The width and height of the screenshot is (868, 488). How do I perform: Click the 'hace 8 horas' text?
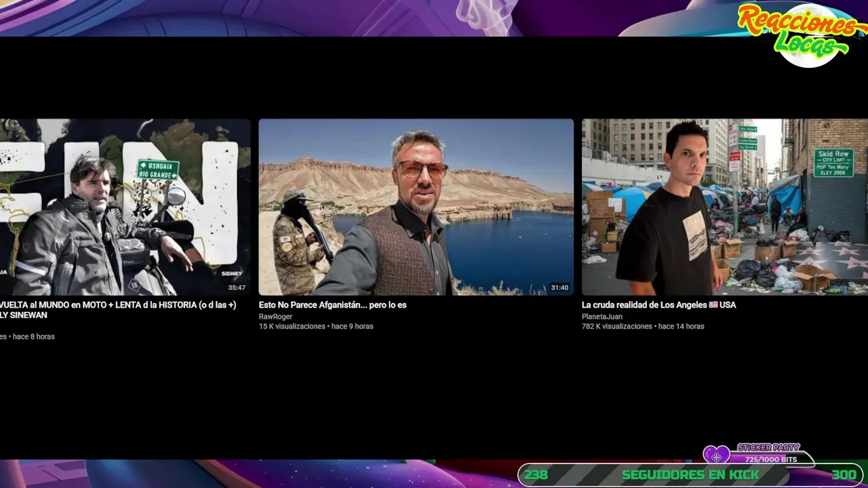click(34, 336)
